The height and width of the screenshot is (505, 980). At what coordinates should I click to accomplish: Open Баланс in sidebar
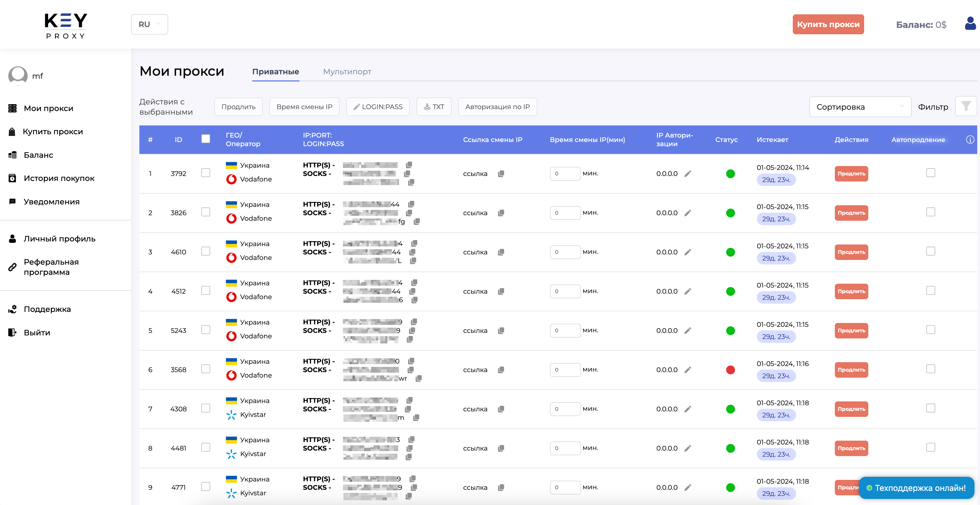click(38, 155)
